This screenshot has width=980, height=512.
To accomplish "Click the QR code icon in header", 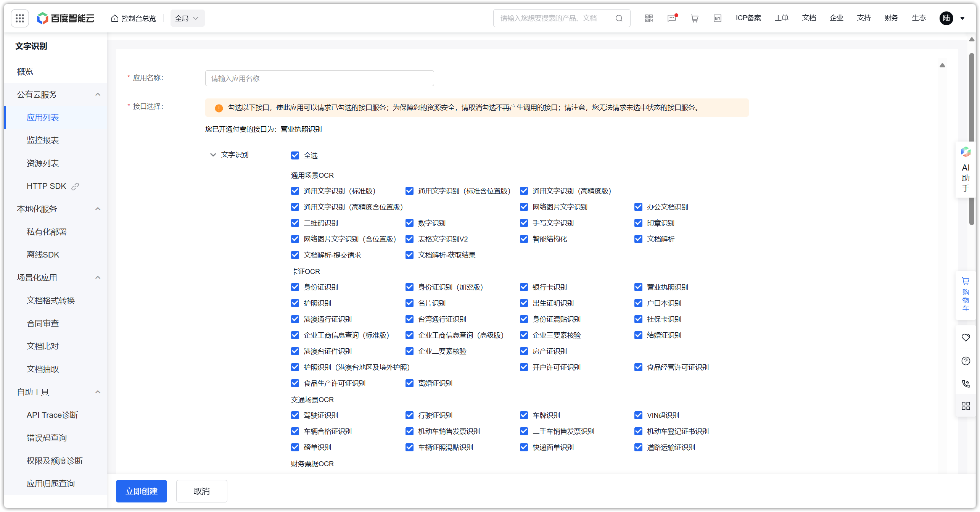I will [649, 18].
